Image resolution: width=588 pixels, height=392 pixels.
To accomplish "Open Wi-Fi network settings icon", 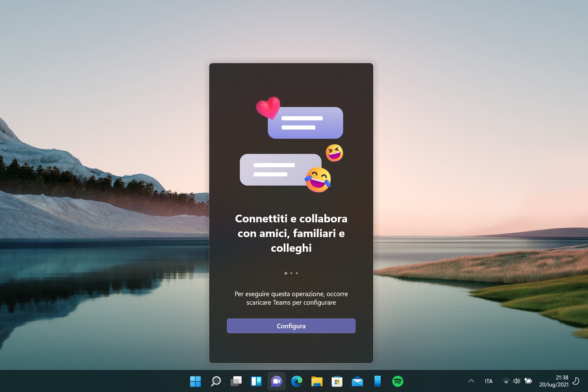I will (x=506, y=381).
